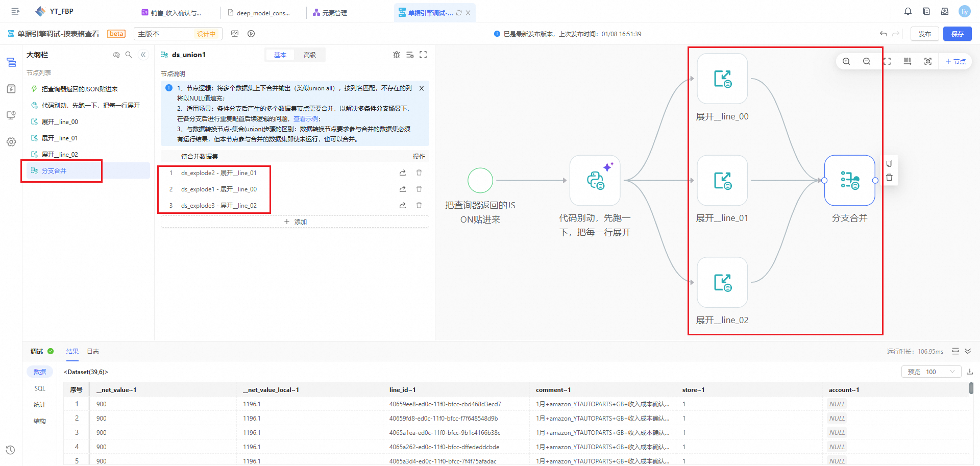Open the 查看示例 link

click(x=306, y=118)
